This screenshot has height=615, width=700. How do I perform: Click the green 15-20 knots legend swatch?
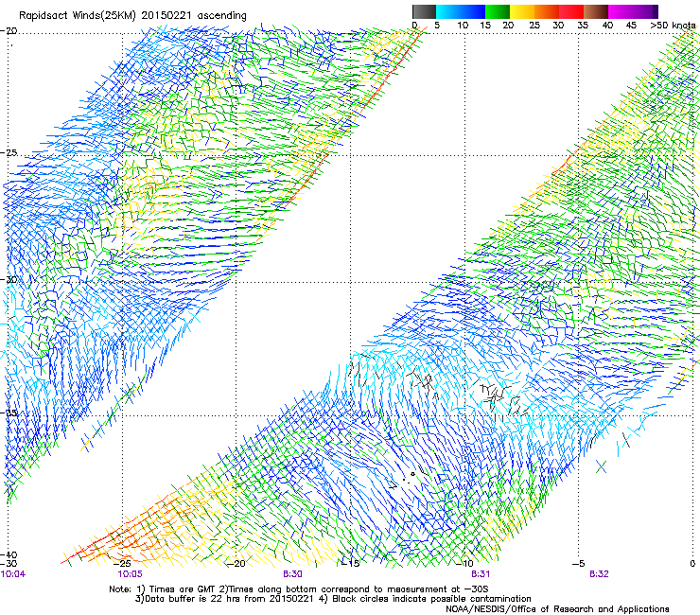(498, 11)
